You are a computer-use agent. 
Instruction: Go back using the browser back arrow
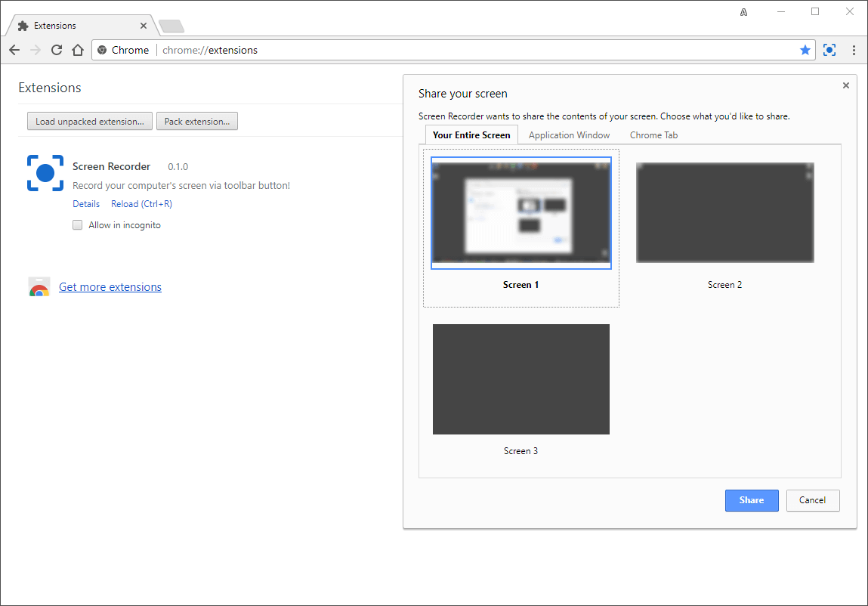point(14,50)
